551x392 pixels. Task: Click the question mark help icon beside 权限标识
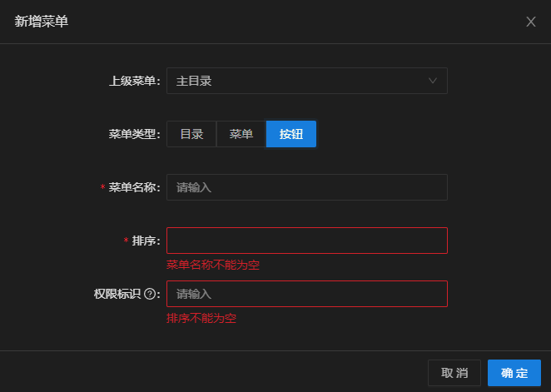pyautogui.click(x=150, y=294)
